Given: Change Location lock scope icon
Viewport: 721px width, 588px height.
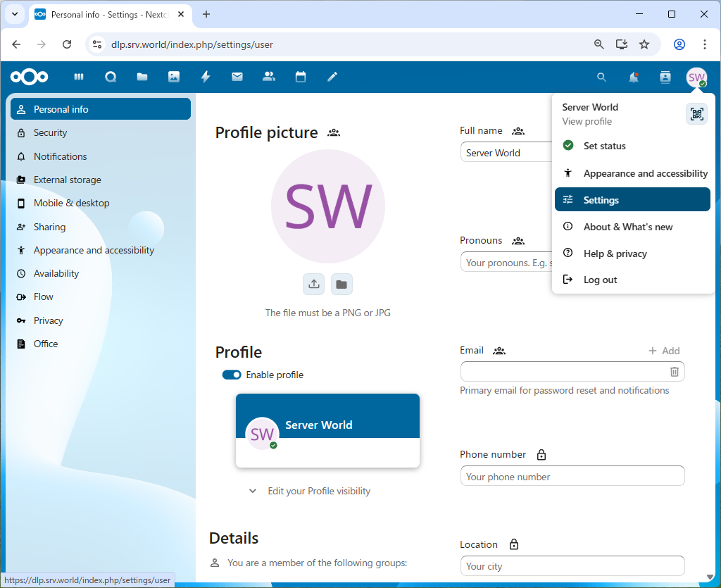Looking at the screenshot, I should (x=514, y=545).
